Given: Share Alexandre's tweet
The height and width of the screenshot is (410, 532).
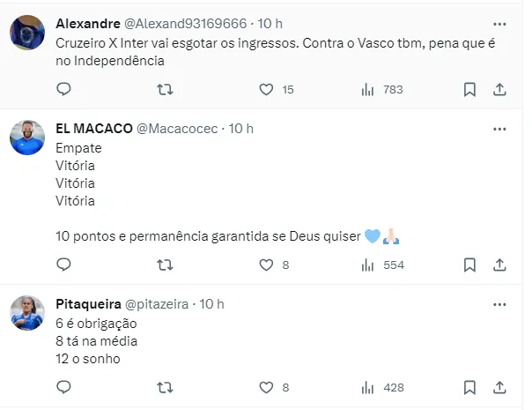Looking at the screenshot, I should tap(499, 89).
